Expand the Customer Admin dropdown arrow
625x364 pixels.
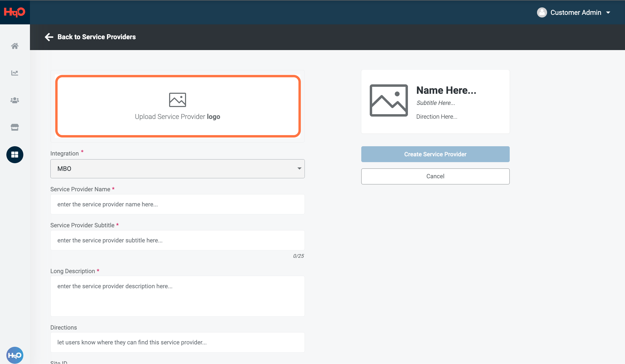click(x=608, y=13)
